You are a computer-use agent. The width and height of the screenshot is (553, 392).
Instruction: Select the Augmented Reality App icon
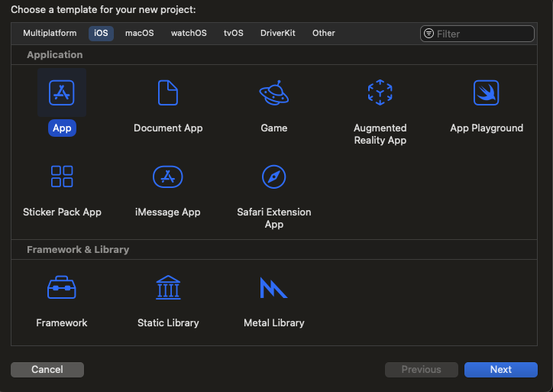coord(380,93)
